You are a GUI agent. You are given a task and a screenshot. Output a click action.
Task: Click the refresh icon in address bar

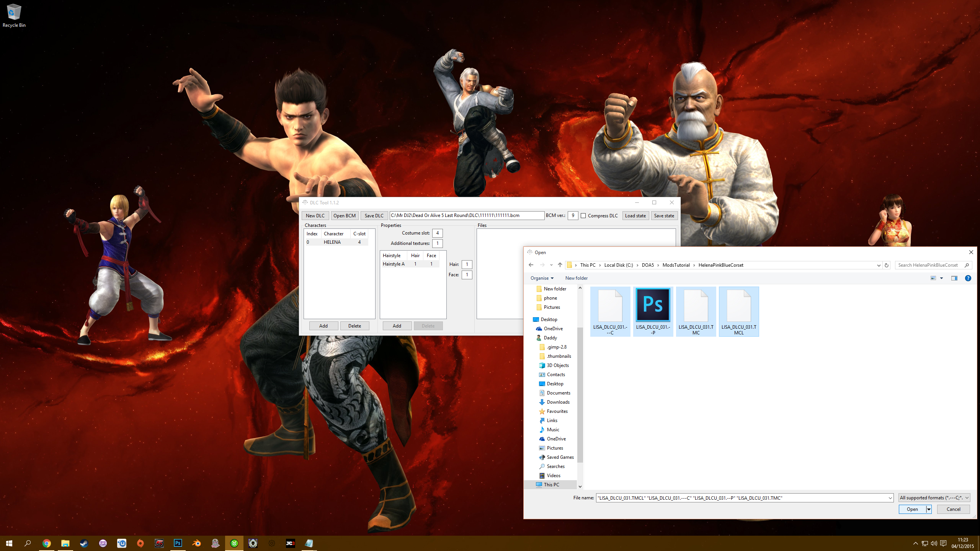886,265
